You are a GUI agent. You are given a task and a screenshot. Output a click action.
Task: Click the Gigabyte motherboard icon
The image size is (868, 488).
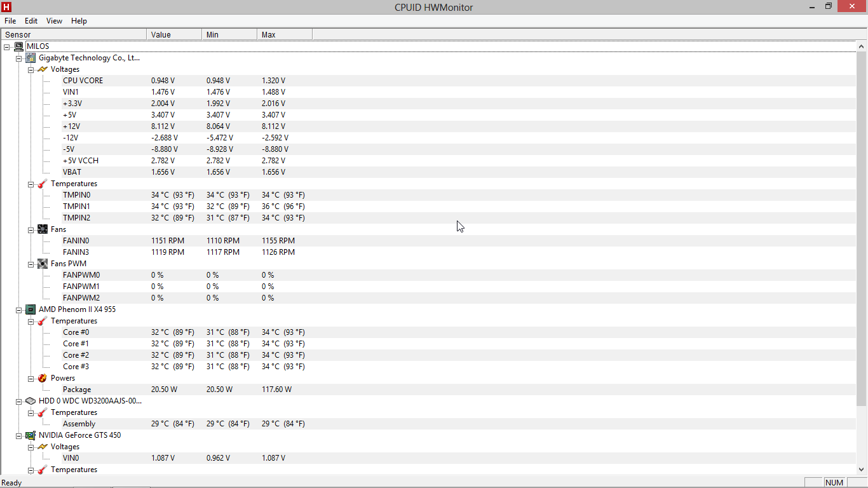click(x=31, y=58)
